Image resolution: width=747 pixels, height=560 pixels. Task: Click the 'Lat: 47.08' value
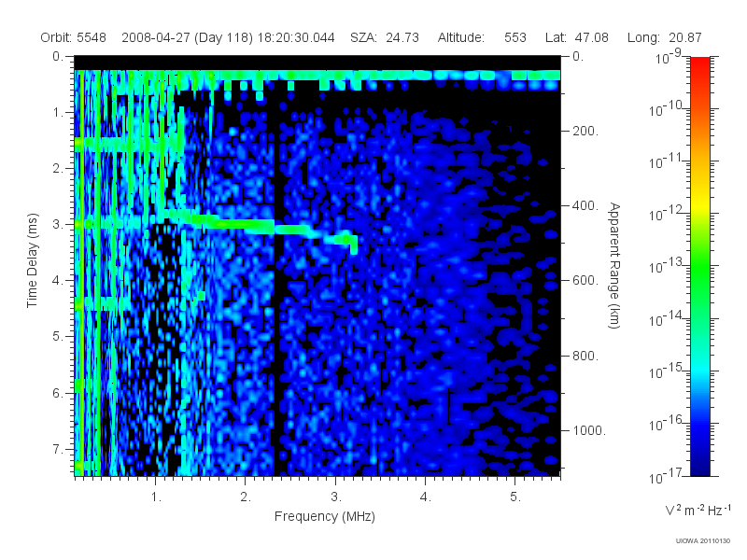577,37
